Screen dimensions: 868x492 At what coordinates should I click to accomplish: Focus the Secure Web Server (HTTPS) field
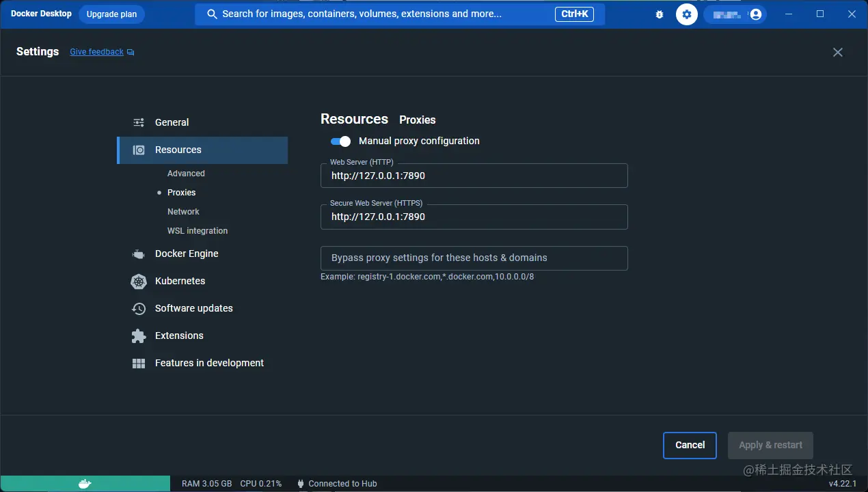(x=474, y=217)
